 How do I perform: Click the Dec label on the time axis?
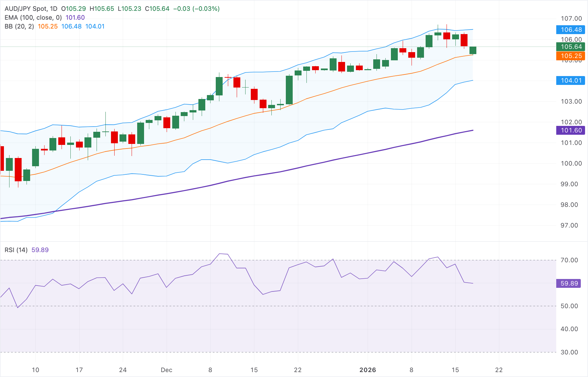[167, 370]
